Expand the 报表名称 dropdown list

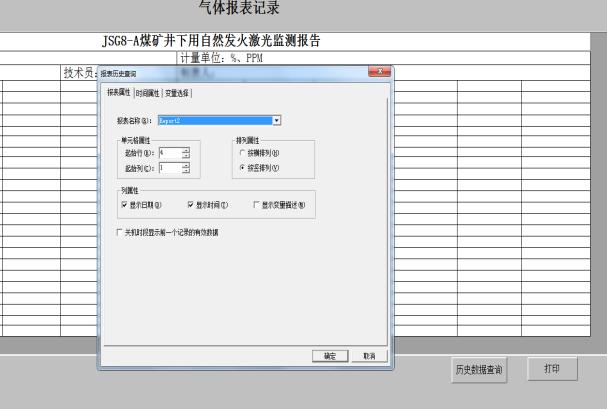(x=277, y=120)
